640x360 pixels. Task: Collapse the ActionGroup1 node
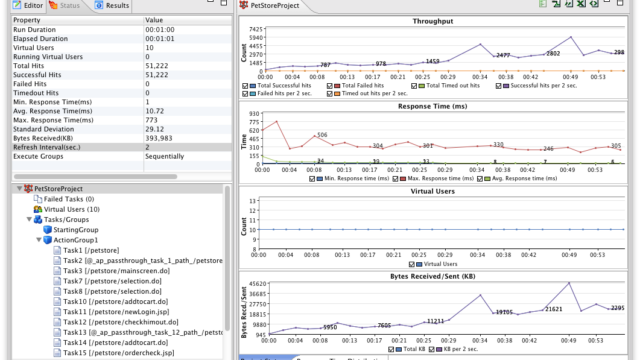tap(39, 240)
